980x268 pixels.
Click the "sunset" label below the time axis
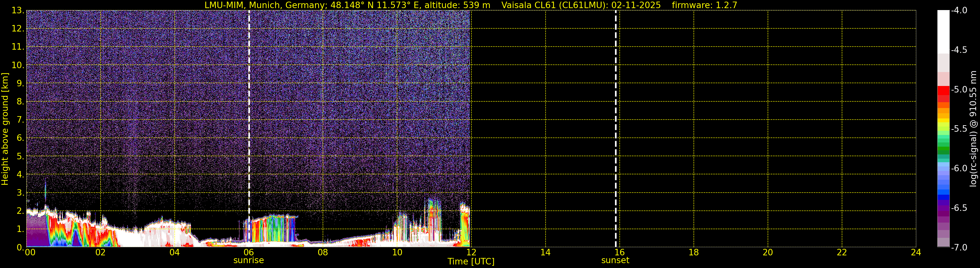coord(615,261)
